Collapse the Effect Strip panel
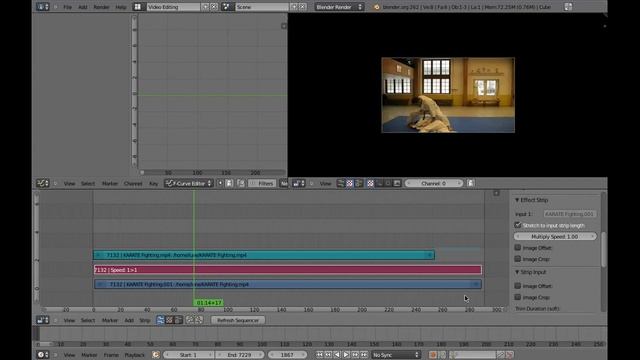 [517, 200]
